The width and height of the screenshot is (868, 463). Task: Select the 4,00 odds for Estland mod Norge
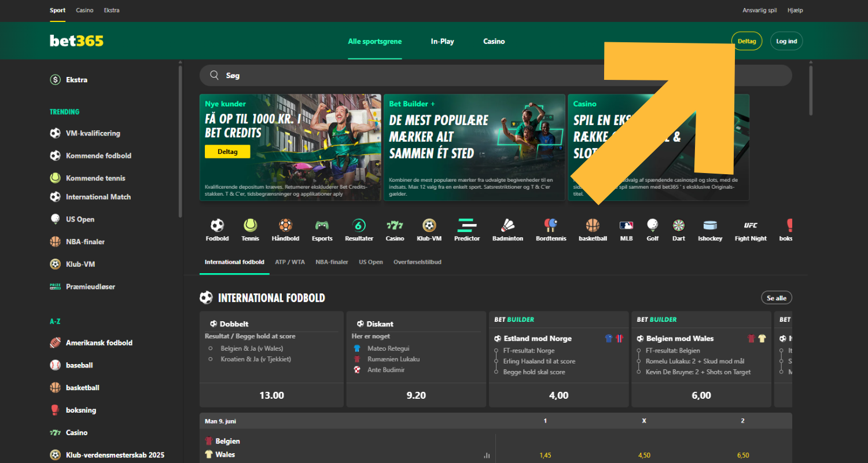[x=558, y=395]
